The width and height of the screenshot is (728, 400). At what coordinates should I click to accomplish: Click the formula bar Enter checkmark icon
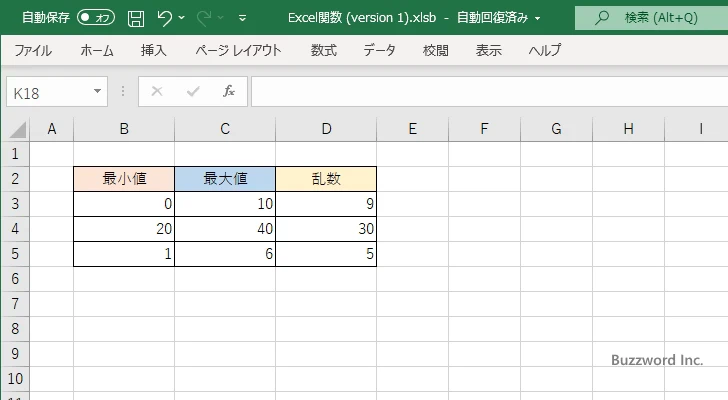click(193, 91)
